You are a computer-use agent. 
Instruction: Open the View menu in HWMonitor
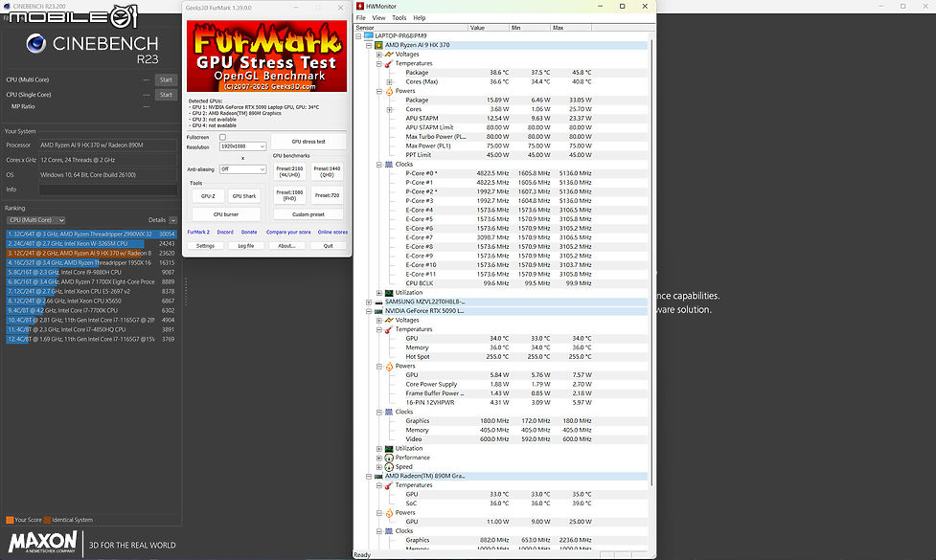point(378,18)
